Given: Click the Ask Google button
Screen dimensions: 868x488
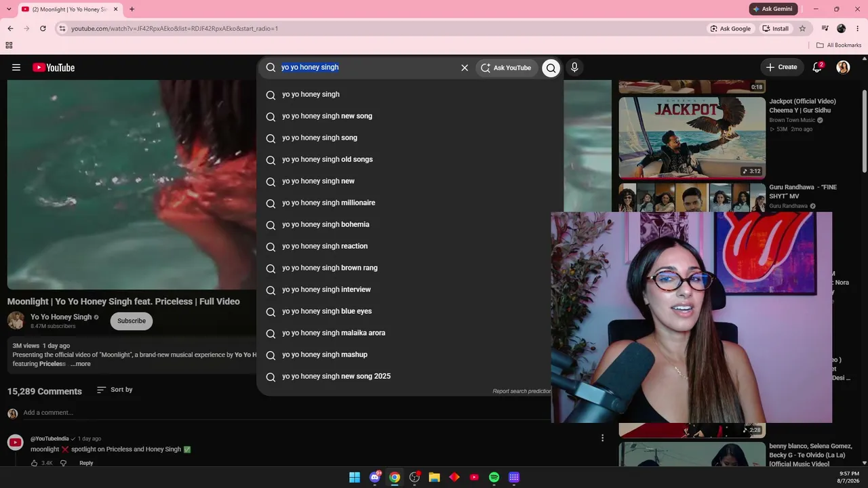Looking at the screenshot, I should coord(730,28).
